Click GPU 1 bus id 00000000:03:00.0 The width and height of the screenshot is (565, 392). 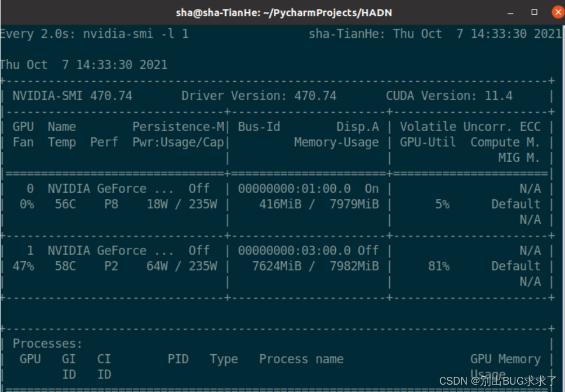[x=294, y=251]
